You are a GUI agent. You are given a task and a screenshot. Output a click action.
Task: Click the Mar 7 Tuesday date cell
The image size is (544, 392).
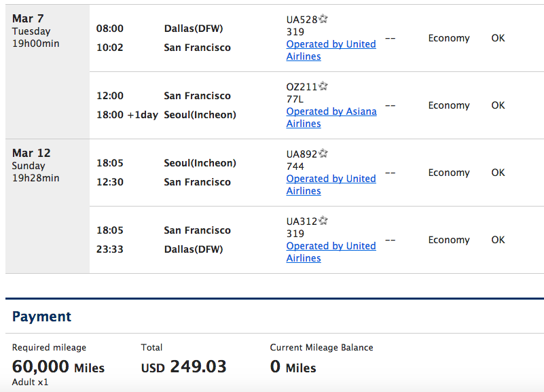click(48, 72)
